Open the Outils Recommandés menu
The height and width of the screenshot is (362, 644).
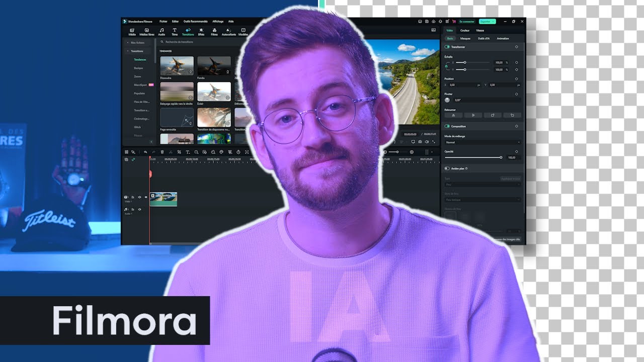(195, 22)
